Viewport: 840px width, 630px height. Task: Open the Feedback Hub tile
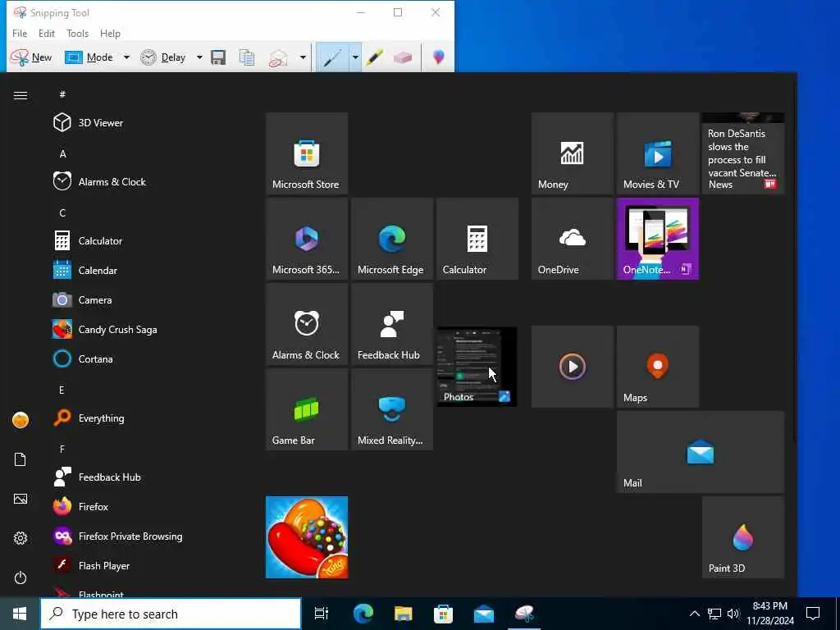[392, 323]
